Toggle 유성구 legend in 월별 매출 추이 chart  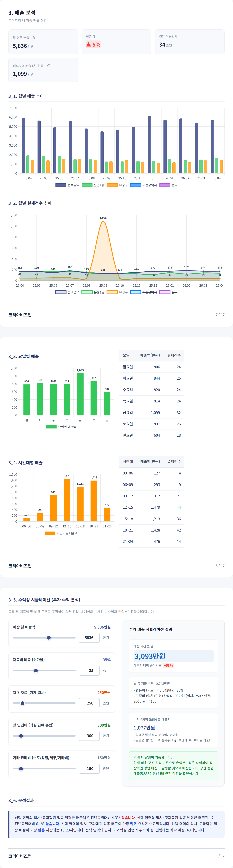click(x=117, y=185)
